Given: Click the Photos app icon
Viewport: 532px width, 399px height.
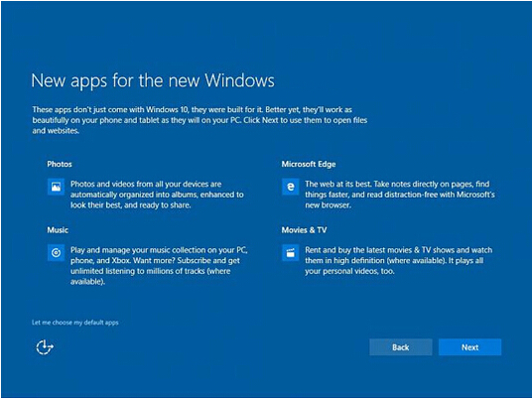Looking at the screenshot, I should click(x=56, y=187).
